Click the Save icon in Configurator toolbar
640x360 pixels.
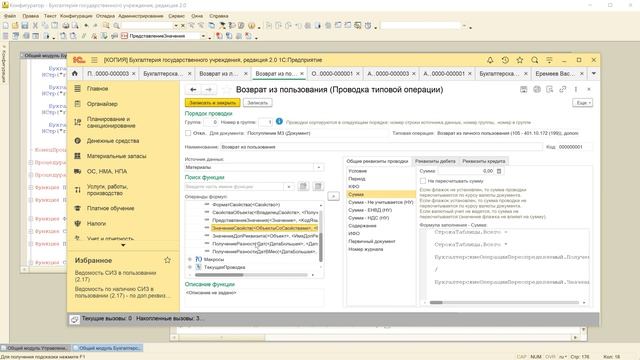tap(25, 25)
